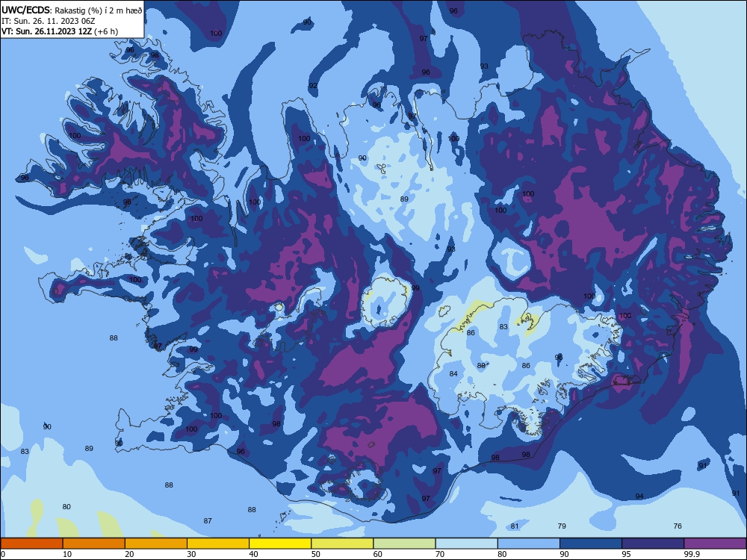Select the 95–99.9 navy legend swatch
The image size is (747, 560).
pos(653,544)
